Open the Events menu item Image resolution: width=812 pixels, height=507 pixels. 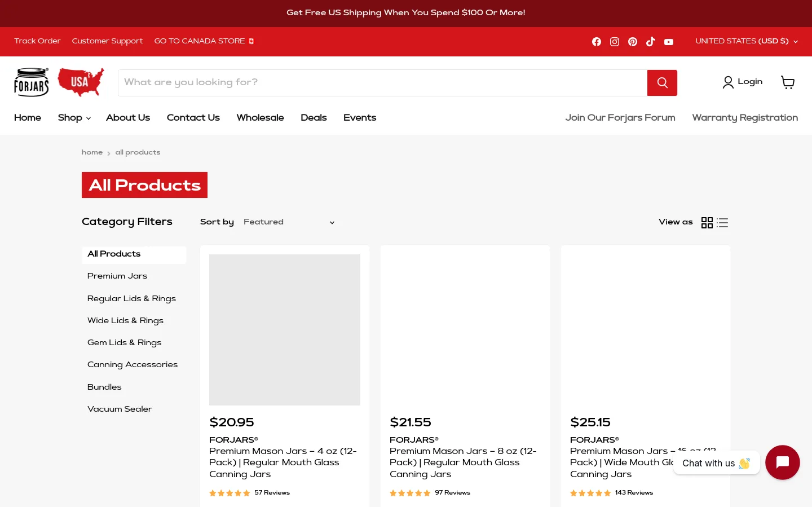point(360,118)
